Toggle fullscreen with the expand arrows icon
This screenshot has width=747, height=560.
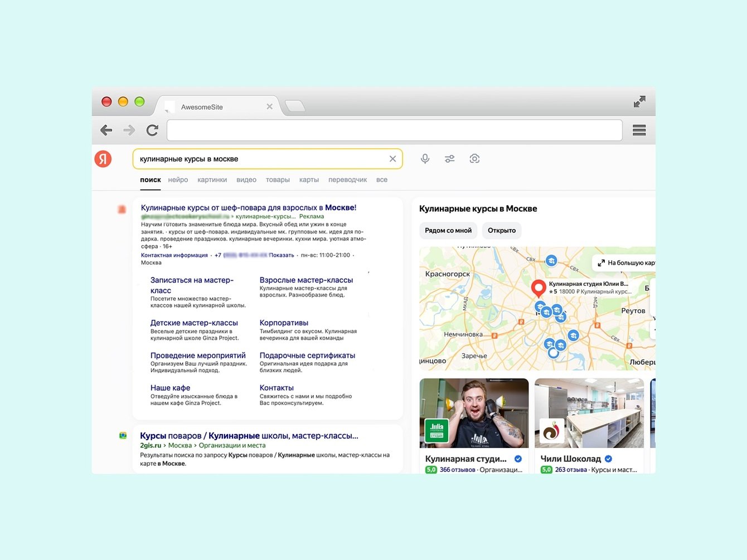point(639,101)
